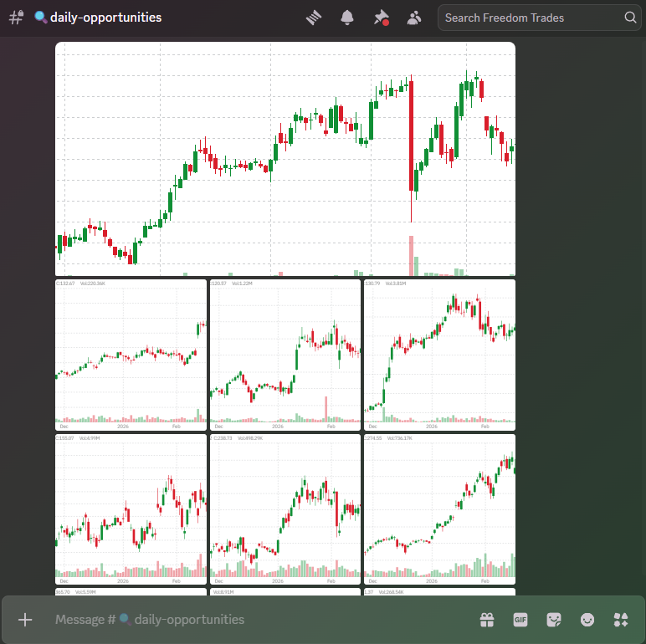Open partial chart thumbnail labeled Vol:268.54K
The height and width of the screenshot is (644, 646).
439,591
